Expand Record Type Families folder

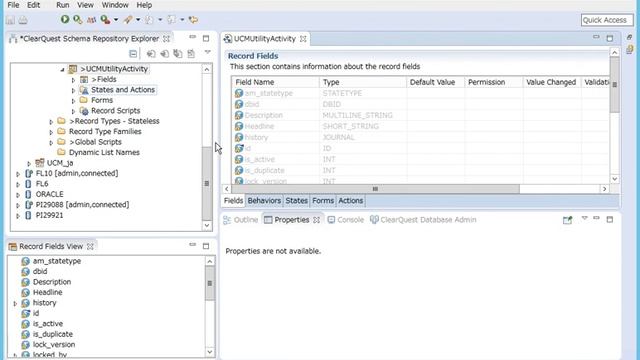point(51,132)
